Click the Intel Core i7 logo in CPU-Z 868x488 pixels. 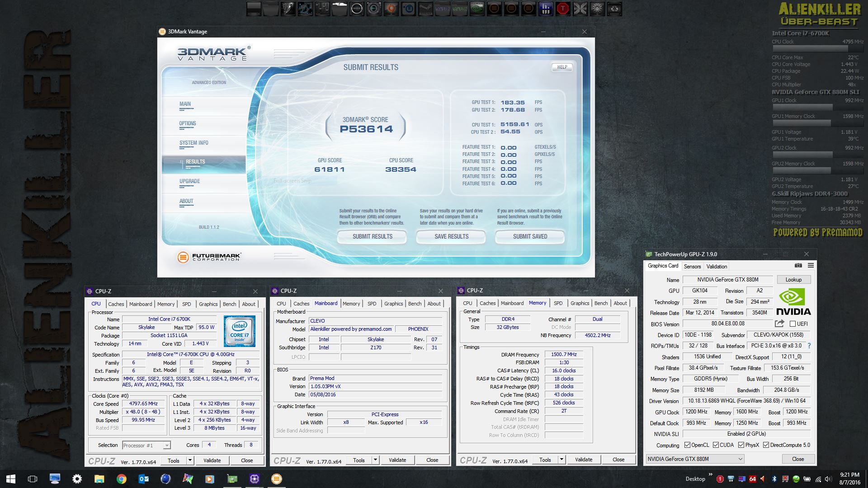coord(239,331)
